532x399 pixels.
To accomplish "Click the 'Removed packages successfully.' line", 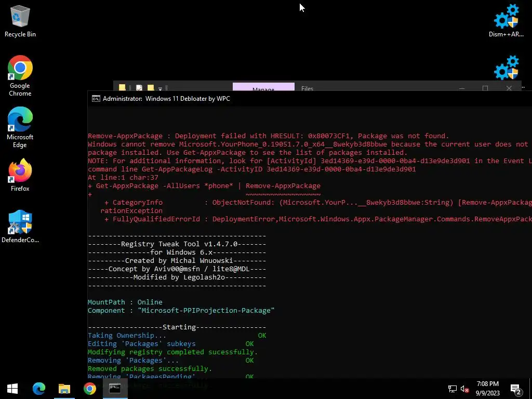I will click(x=150, y=369).
